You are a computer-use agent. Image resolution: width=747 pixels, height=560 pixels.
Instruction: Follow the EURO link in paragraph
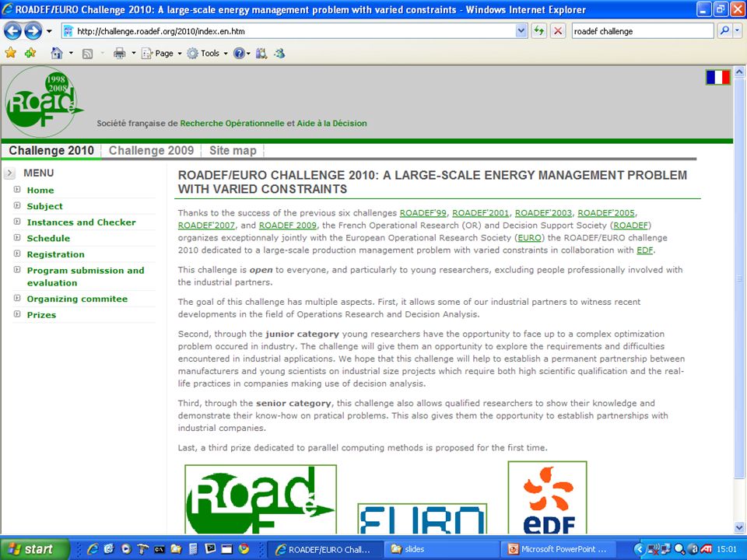point(529,238)
